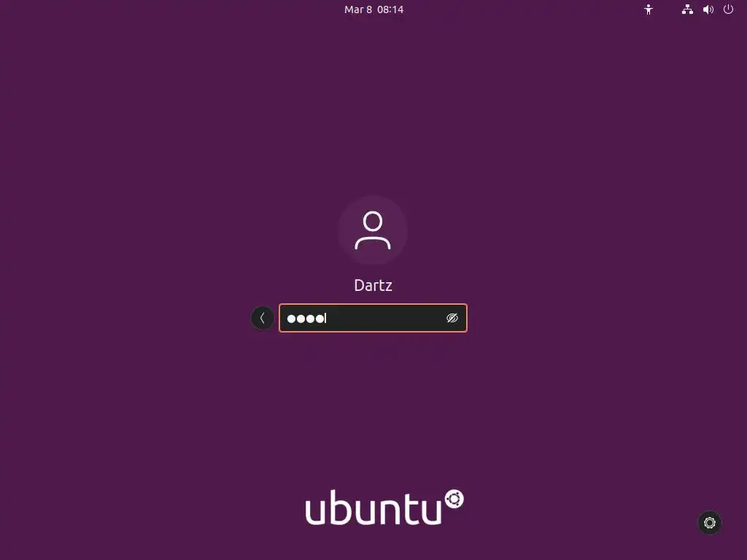Open the clock showing Mar 8 08:14
747x560 pixels.
[x=374, y=9]
